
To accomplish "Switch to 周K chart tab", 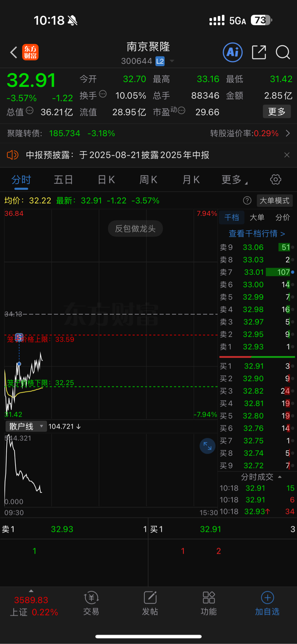I will (x=148, y=180).
